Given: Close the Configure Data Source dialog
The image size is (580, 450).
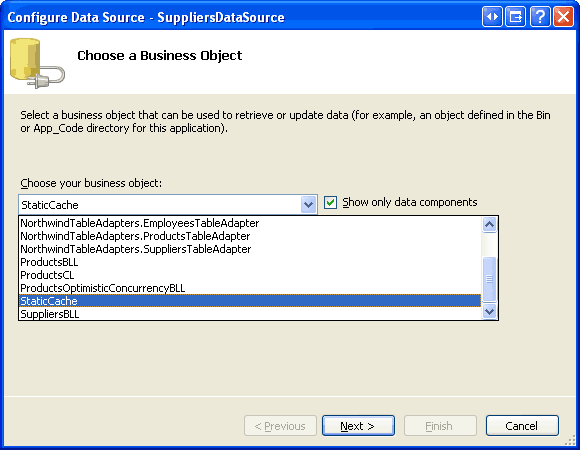Looking at the screenshot, I should click(x=563, y=17).
